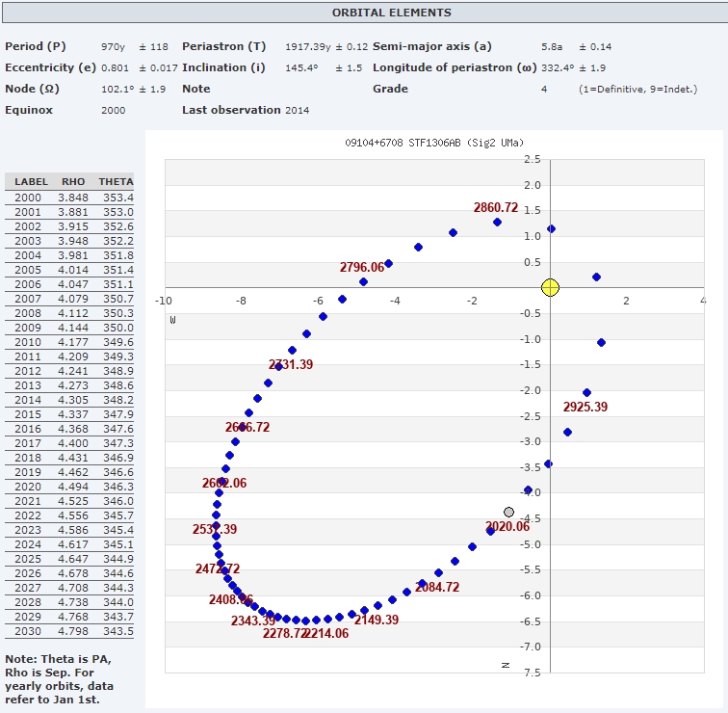Select the blue orbit point labeled 2860.72
This screenshot has height=713, width=728.
[497, 223]
